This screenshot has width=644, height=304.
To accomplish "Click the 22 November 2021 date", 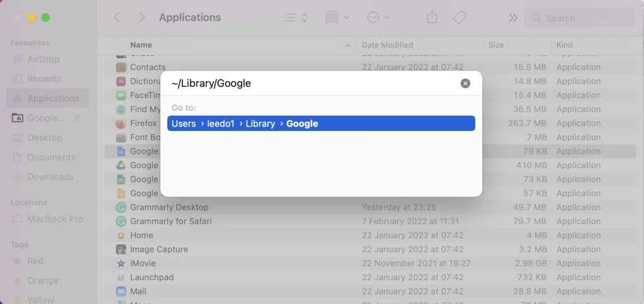I will tap(416, 263).
